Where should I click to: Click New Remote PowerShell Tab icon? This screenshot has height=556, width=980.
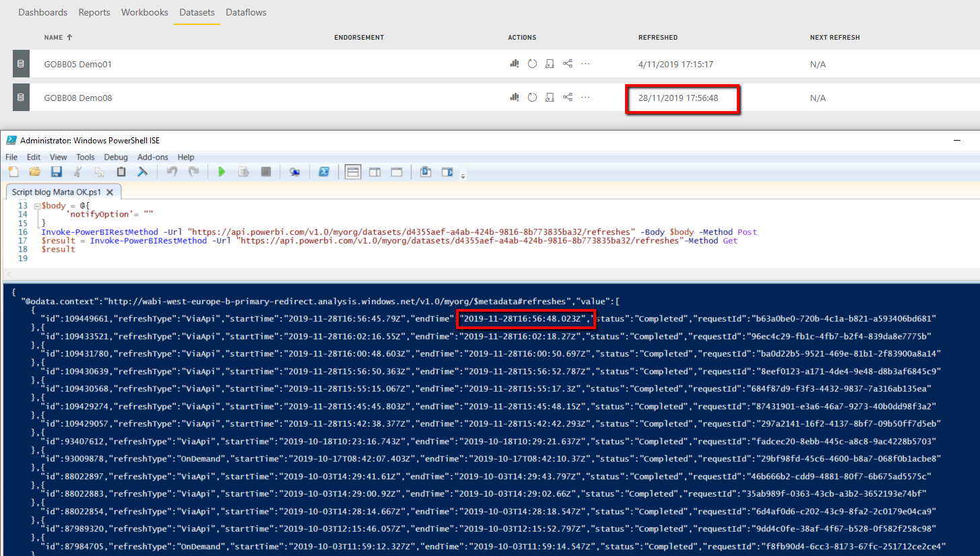[294, 172]
